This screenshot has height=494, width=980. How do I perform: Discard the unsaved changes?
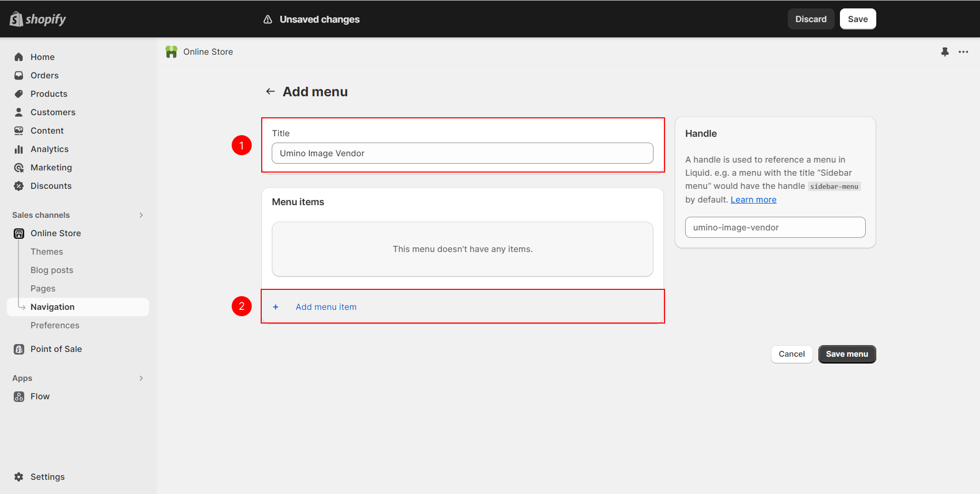click(810, 19)
